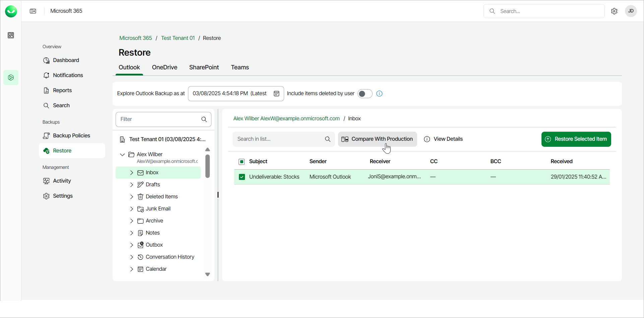Enable Include items deleted by user toggle
The width and height of the screenshot is (644, 318).
[x=365, y=93]
